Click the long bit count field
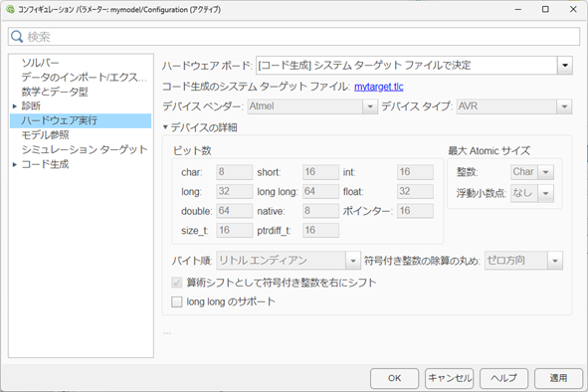This screenshot has width=588, height=392. 235,191
